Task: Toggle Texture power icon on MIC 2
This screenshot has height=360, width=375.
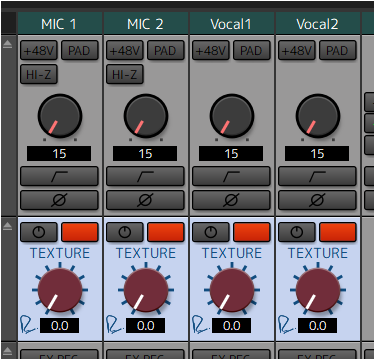Action: [125, 232]
